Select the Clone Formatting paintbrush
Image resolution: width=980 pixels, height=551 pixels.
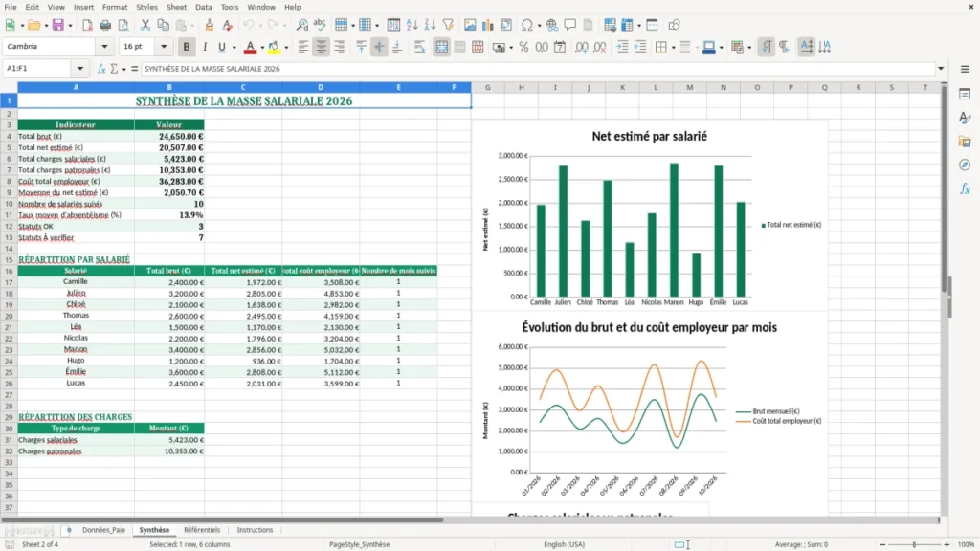(x=210, y=25)
